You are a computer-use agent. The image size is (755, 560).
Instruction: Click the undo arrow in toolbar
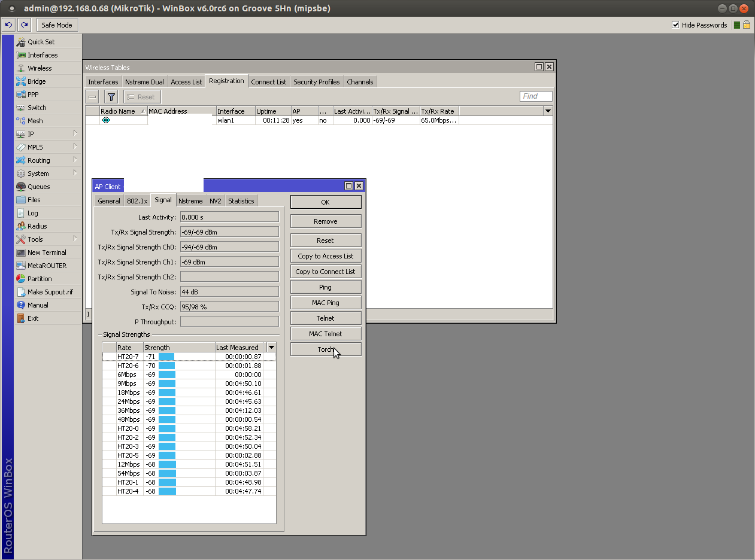click(x=9, y=25)
